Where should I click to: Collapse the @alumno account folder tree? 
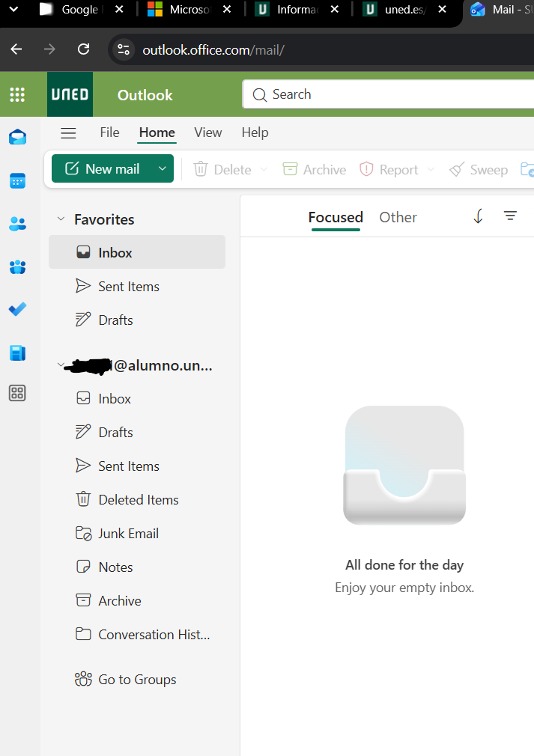61,365
